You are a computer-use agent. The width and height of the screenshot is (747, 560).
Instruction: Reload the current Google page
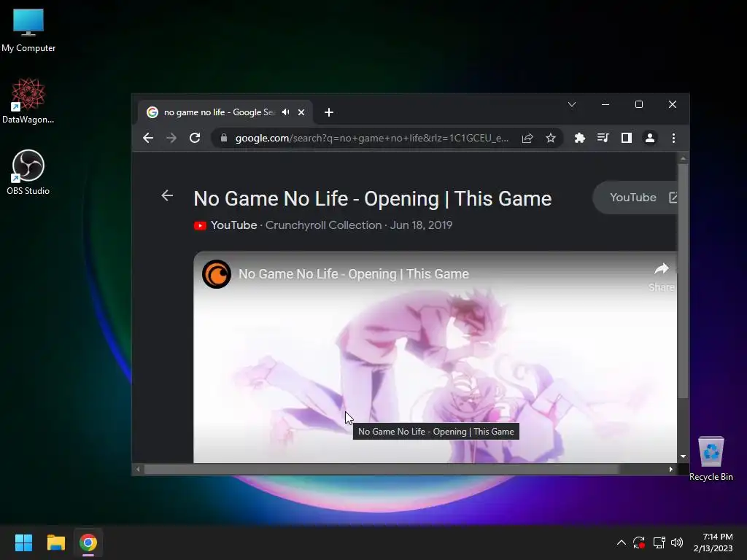click(195, 138)
